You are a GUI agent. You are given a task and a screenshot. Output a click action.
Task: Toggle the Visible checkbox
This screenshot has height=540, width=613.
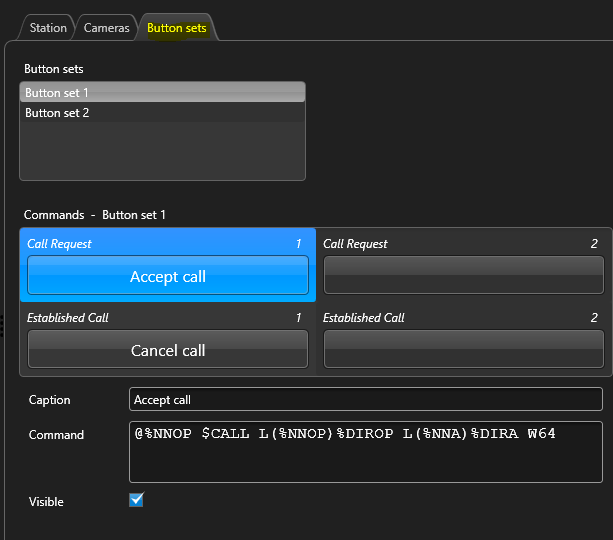coord(136,500)
